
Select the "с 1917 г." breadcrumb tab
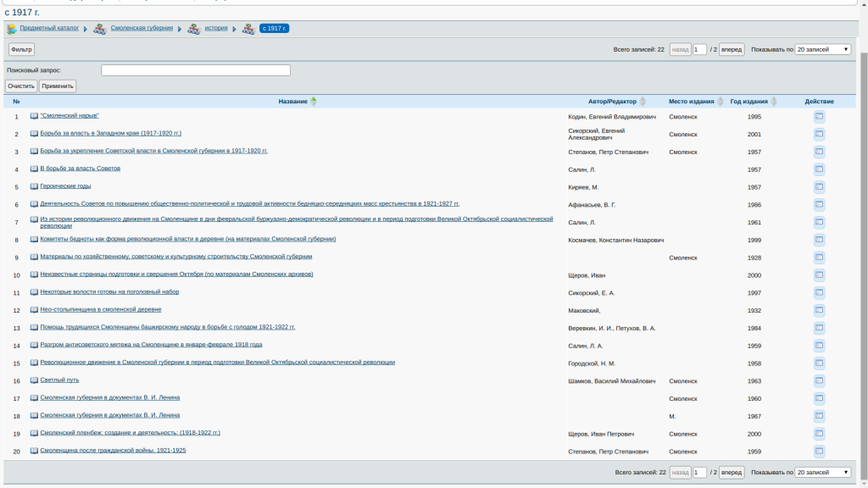pyautogui.click(x=274, y=28)
